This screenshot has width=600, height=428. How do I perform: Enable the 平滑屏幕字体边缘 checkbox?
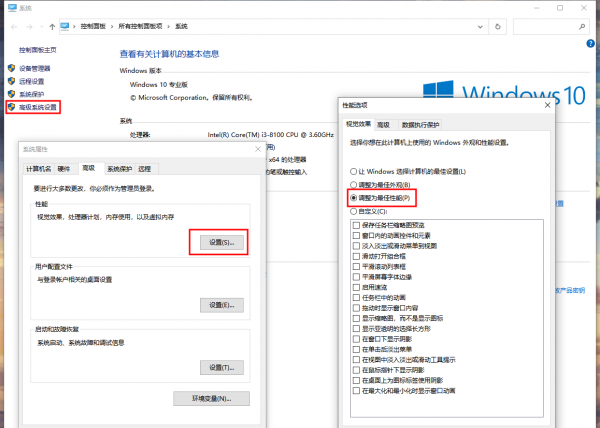pos(356,279)
